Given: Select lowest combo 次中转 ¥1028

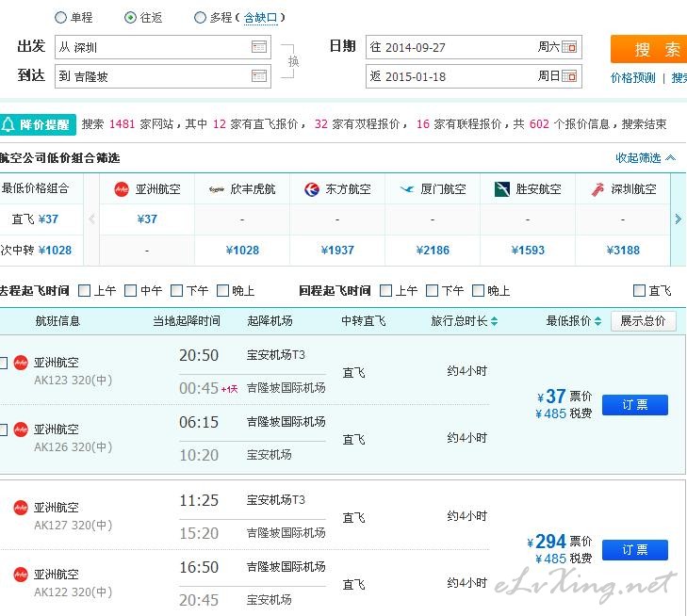Looking at the screenshot, I should [x=36, y=250].
